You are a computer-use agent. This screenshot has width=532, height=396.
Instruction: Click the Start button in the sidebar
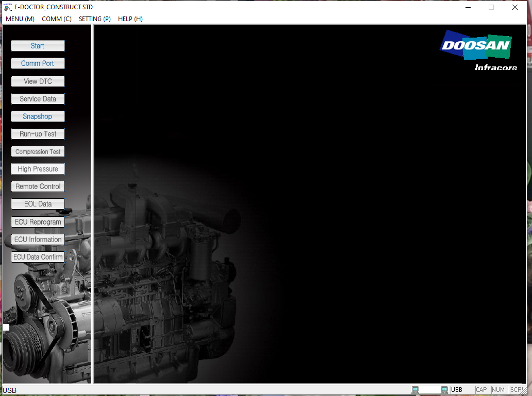[38, 46]
